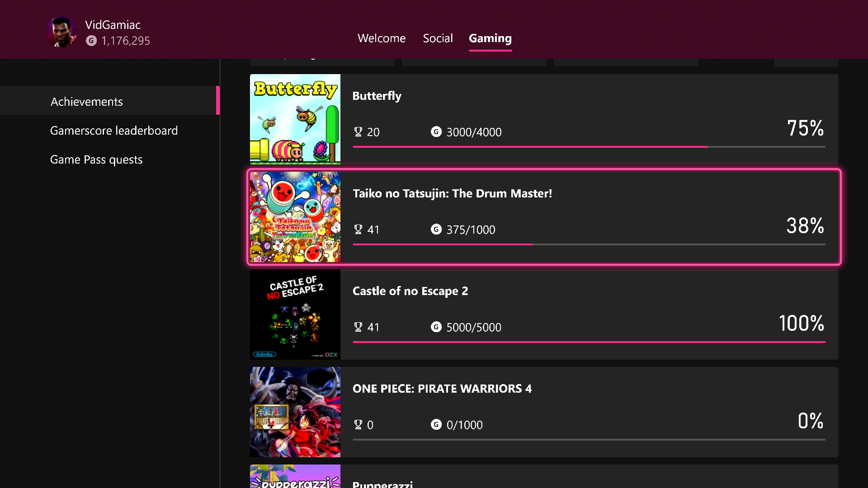
Task: Open the Taiko no Tatsujin cover art
Action: pos(295,217)
